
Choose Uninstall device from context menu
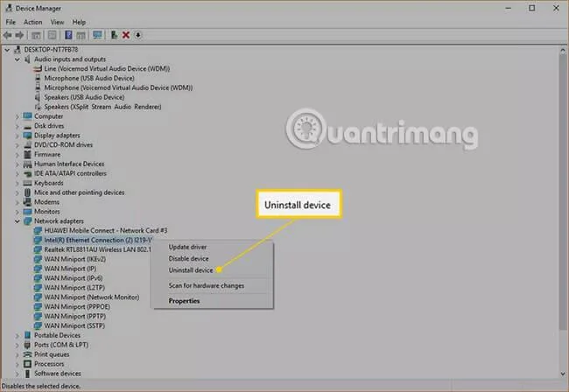(x=191, y=270)
